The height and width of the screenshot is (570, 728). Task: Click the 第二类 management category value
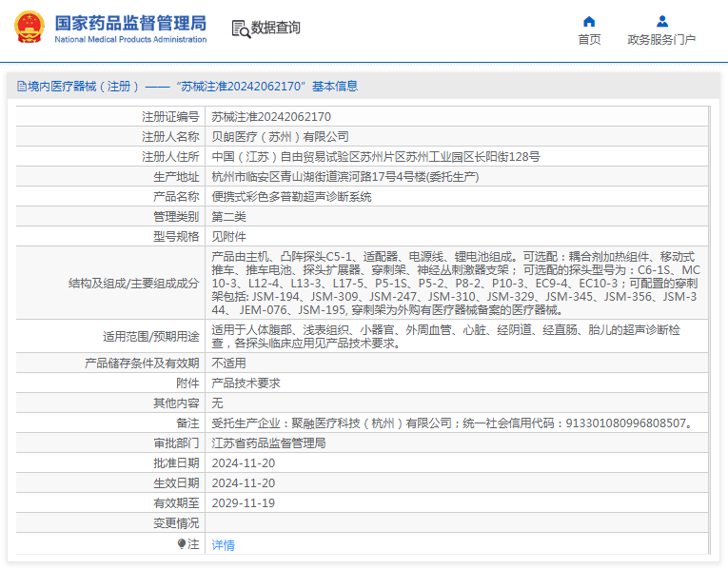click(228, 217)
